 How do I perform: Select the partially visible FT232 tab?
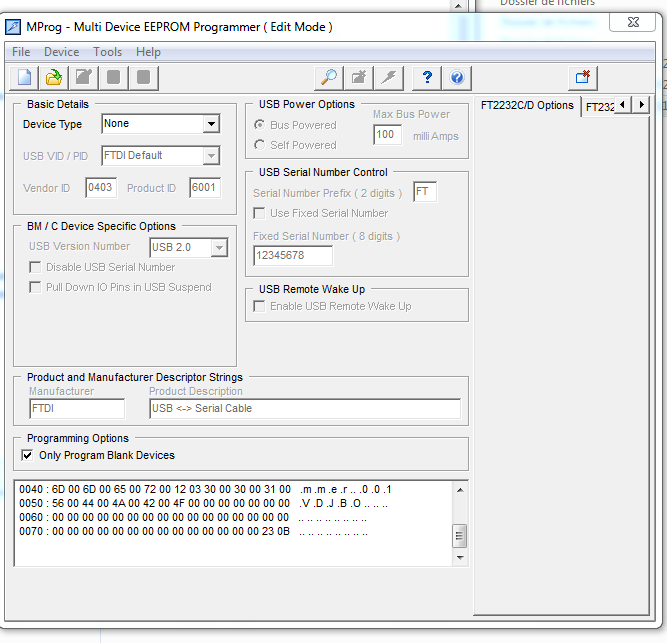point(599,107)
